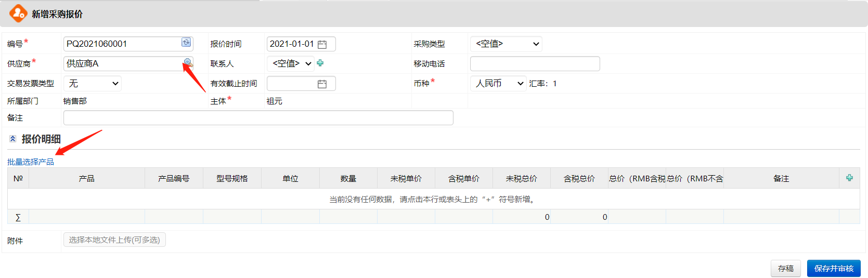Click the 未税单价 column header

coord(406,178)
